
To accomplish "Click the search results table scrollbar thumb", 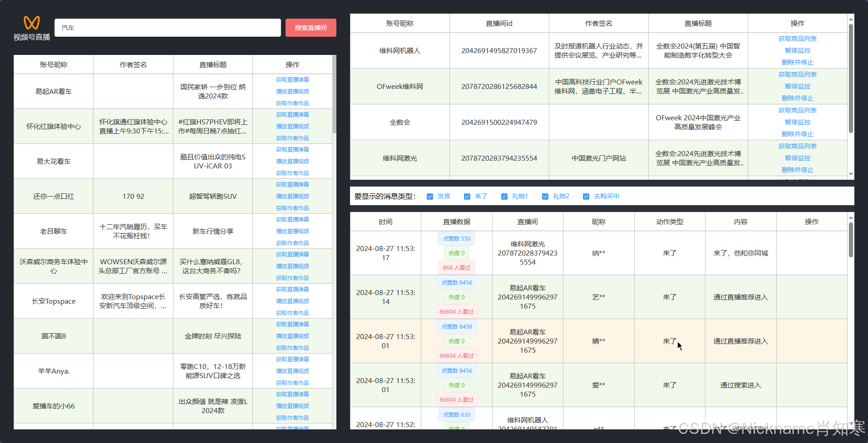I will 334,94.
